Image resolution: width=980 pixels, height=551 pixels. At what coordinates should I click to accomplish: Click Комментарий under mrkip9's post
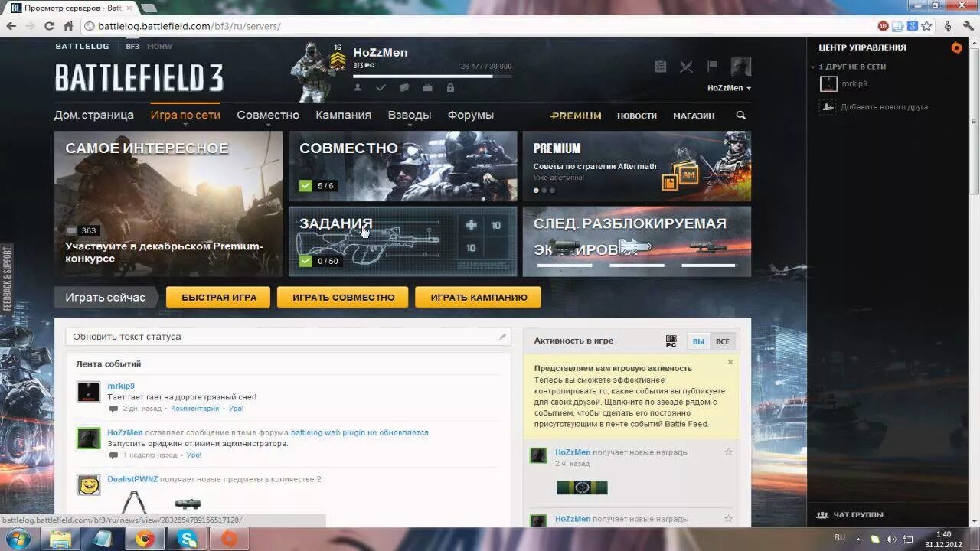pos(194,409)
